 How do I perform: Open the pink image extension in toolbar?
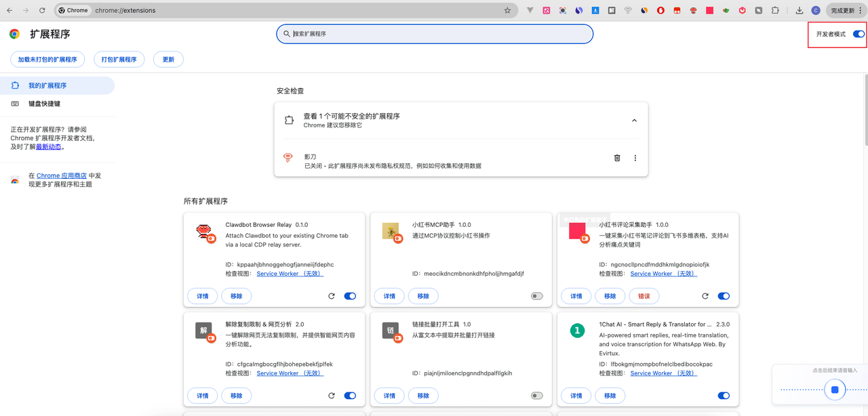(546, 10)
